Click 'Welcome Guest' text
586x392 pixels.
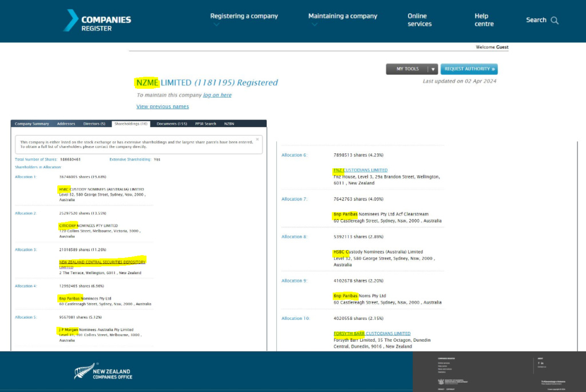tap(492, 47)
